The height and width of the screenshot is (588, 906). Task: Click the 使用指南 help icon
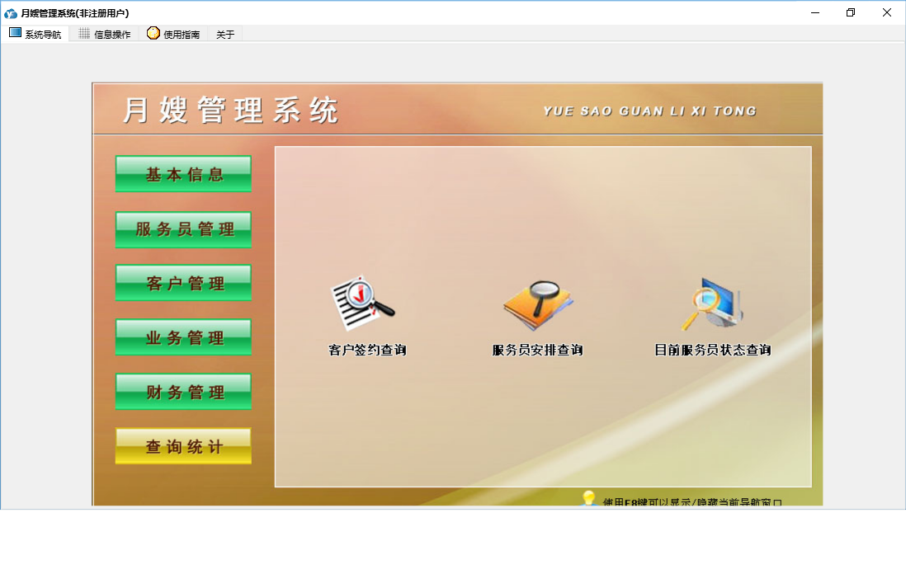[x=153, y=34]
